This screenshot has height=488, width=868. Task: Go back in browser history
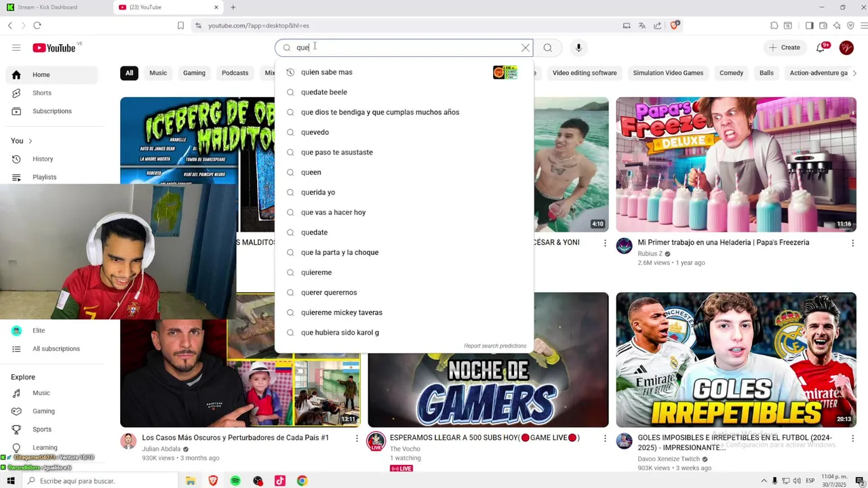coord(10,25)
